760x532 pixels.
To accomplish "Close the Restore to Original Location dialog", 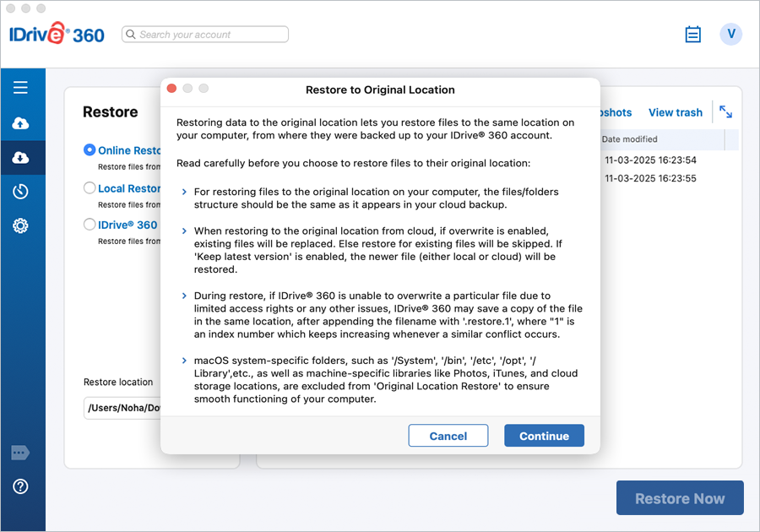I will [x=171, y=88].
